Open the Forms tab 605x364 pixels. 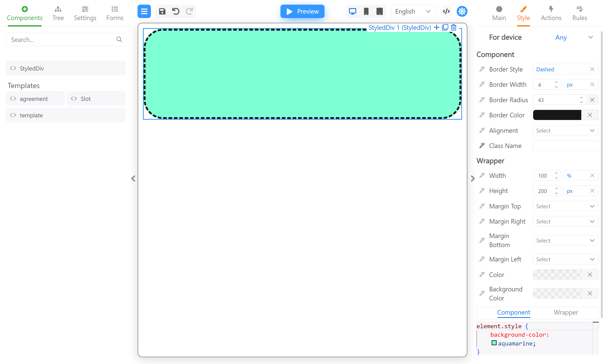pos(115,14)
